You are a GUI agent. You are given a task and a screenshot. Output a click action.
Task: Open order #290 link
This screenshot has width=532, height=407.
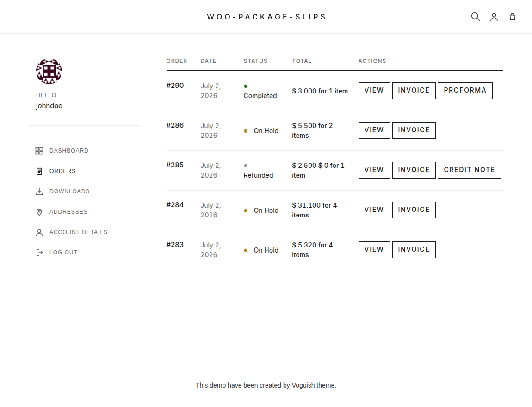point(175,86)
